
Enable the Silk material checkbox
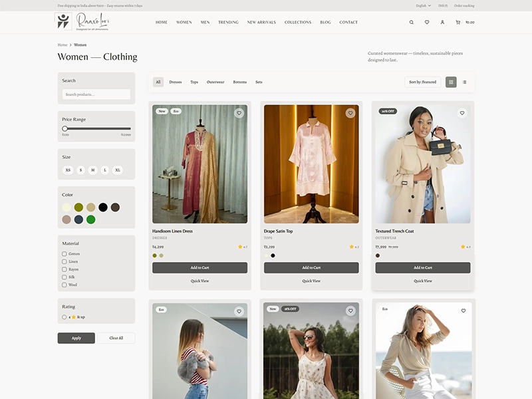65,277
